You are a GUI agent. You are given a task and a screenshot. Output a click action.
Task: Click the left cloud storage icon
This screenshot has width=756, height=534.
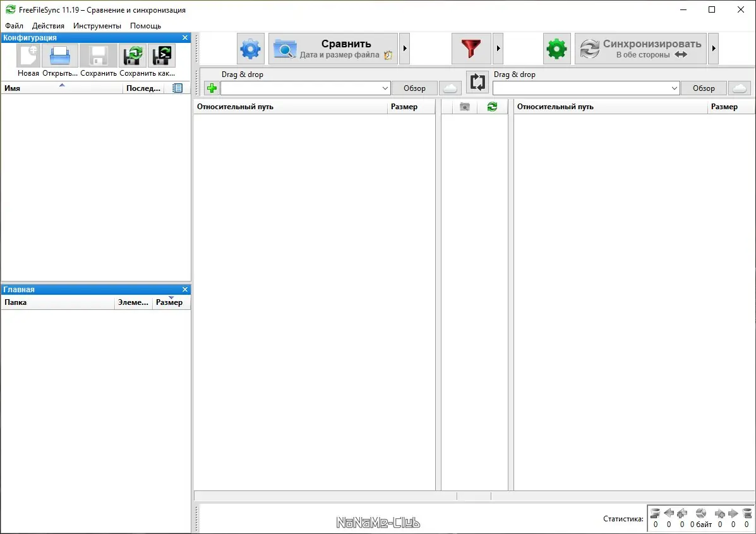tap(450, 88)
